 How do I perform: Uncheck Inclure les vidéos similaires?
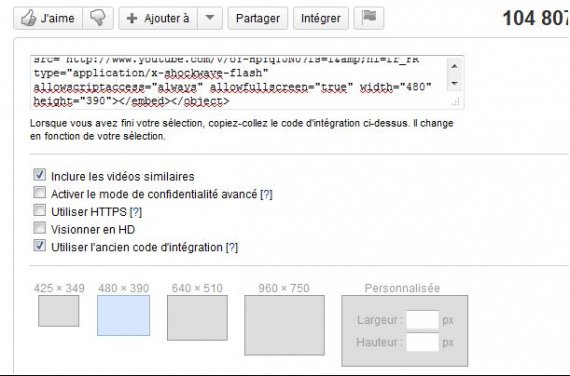39,175
